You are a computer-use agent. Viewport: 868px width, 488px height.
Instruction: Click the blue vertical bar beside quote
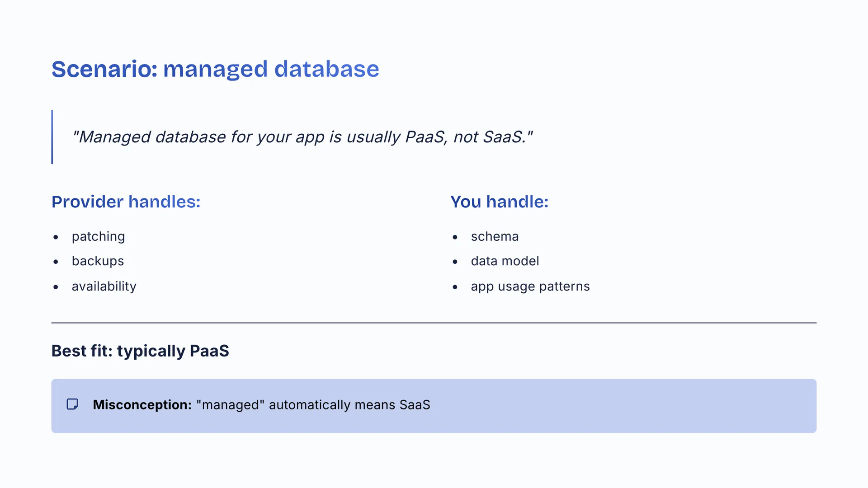pyautogui.click(x=52, y=137)
